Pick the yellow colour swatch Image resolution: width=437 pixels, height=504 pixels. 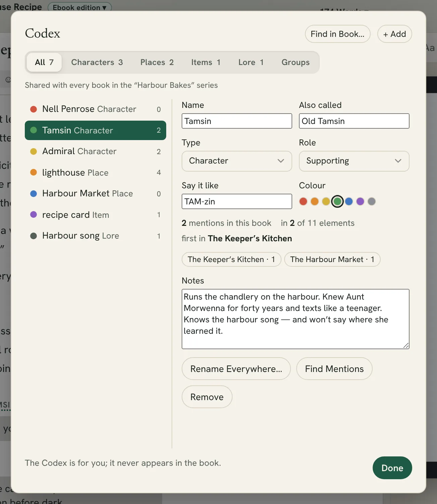(326, 201)
